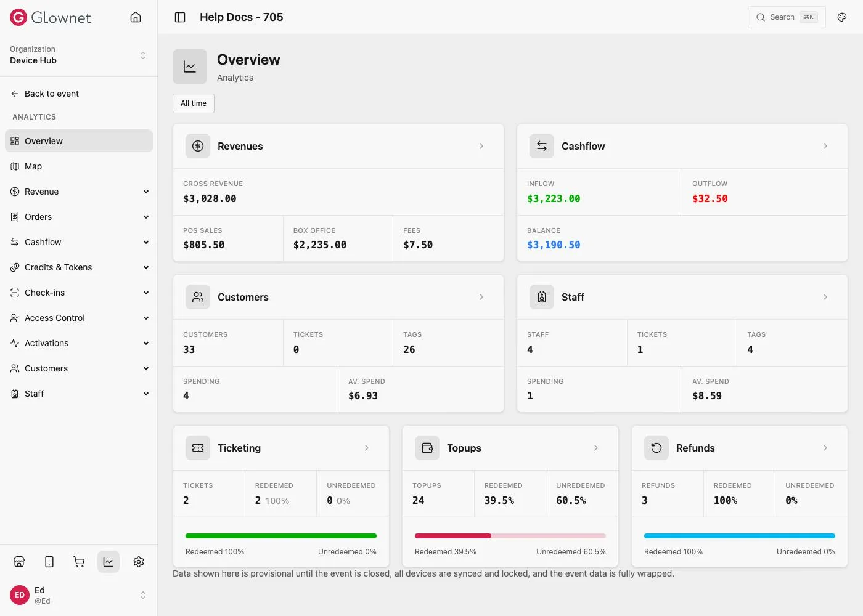Click the Refunds circular arrow icon
Image resolution: width=863 pixels, height=616 pixels.
pyautogui.click(x=656, y=448)
